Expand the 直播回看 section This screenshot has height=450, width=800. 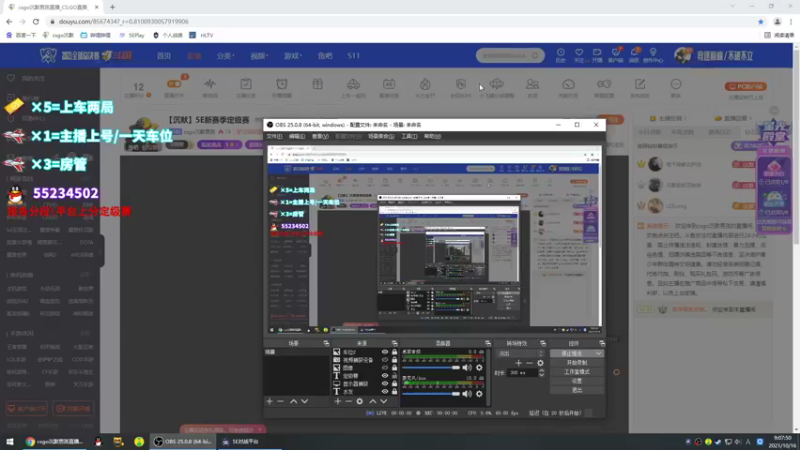pyautogui.click(x=735, y=118)
